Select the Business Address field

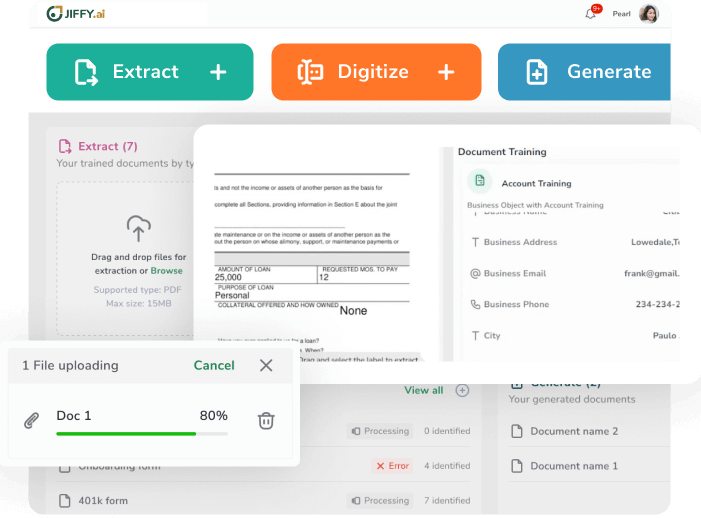574,242
